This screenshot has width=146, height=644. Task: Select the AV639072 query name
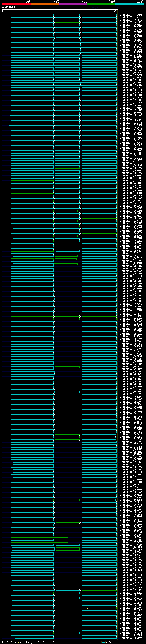click(8, 7)
